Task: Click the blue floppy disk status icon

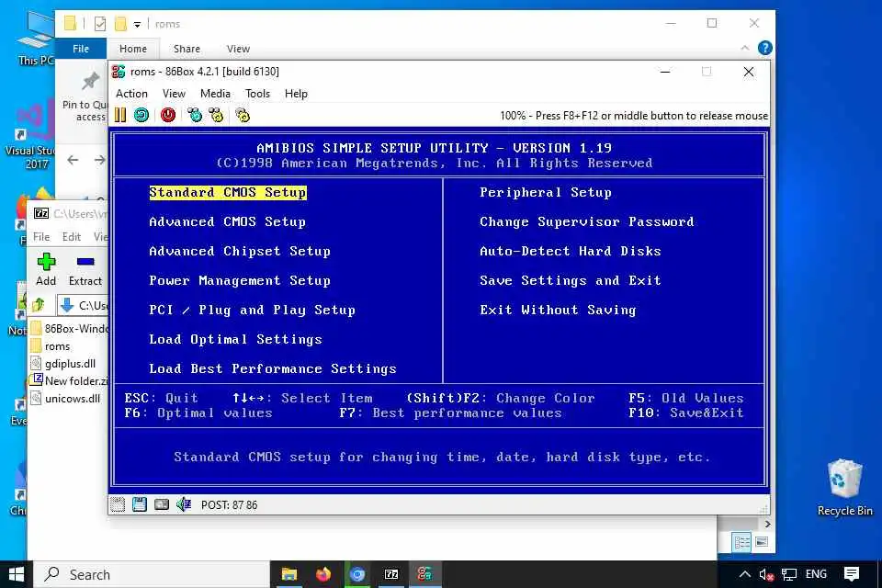Action: click(x=140, y=504)
